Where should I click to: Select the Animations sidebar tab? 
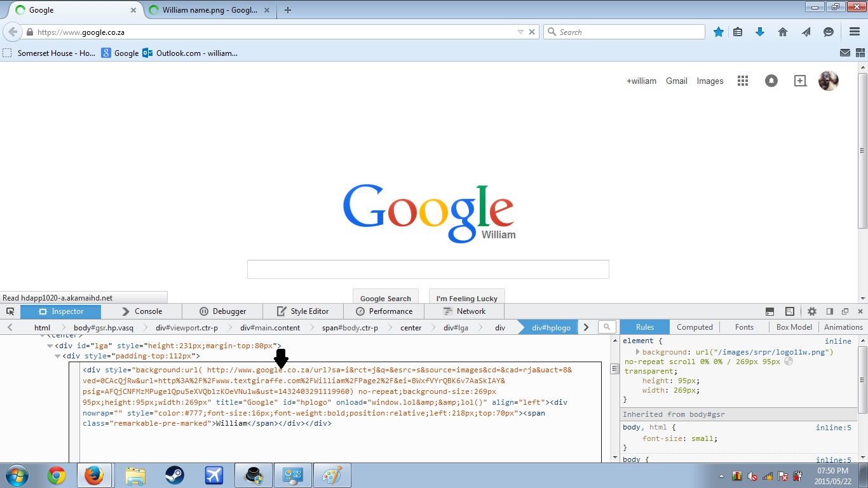click(x=843, y=327)
